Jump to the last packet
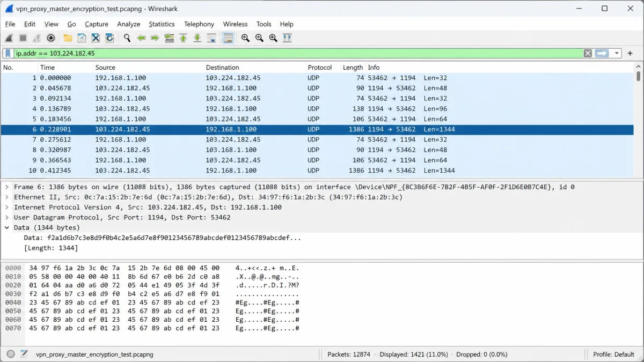The image size is (644, 362). tap(197, 38)
